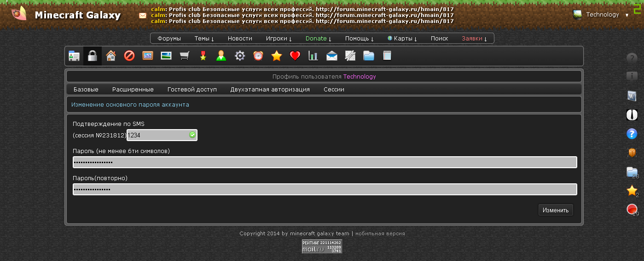Click the blue question mark sidebar icon
The image size is (644, 261).
(x=632, y=134)
